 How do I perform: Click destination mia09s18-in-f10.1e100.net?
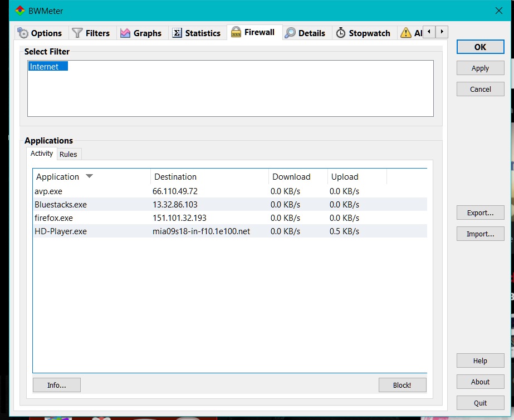pyautogui.click(x=201, y=231)
